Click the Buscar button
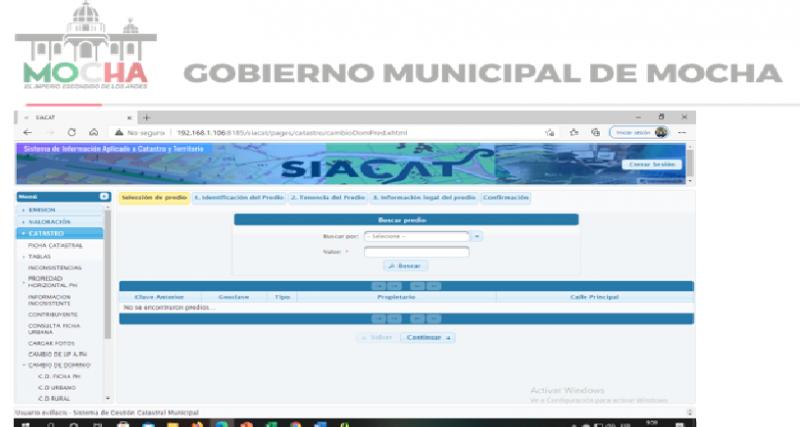Screen dimensions: 800x427 (406, 266)
